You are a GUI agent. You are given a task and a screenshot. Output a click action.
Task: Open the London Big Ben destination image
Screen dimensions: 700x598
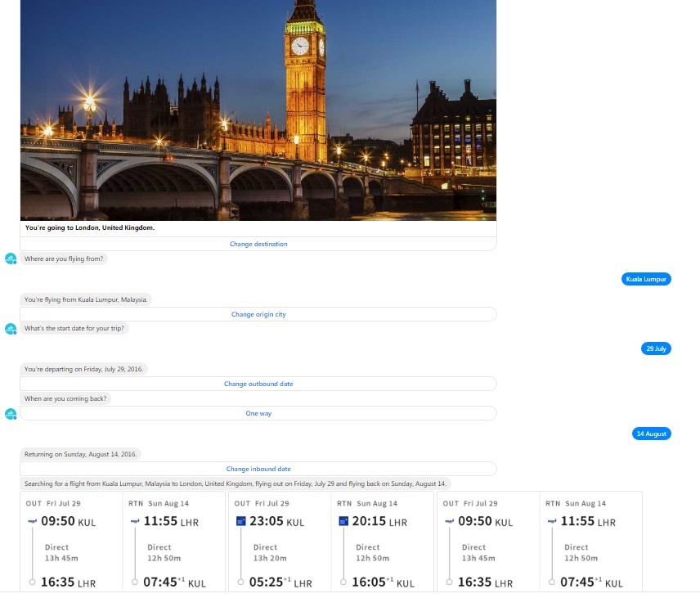point(258,110)
